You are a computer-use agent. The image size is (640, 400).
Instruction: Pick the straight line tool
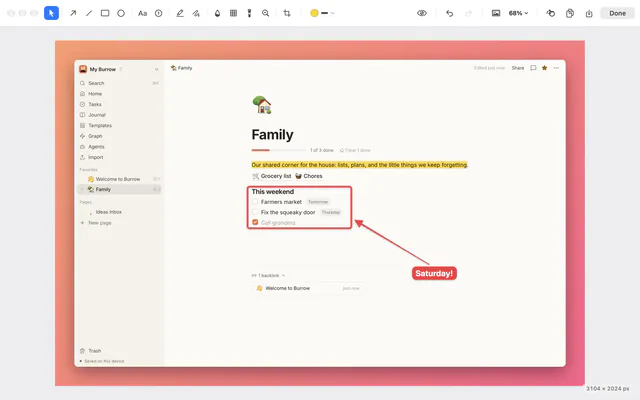89,13
